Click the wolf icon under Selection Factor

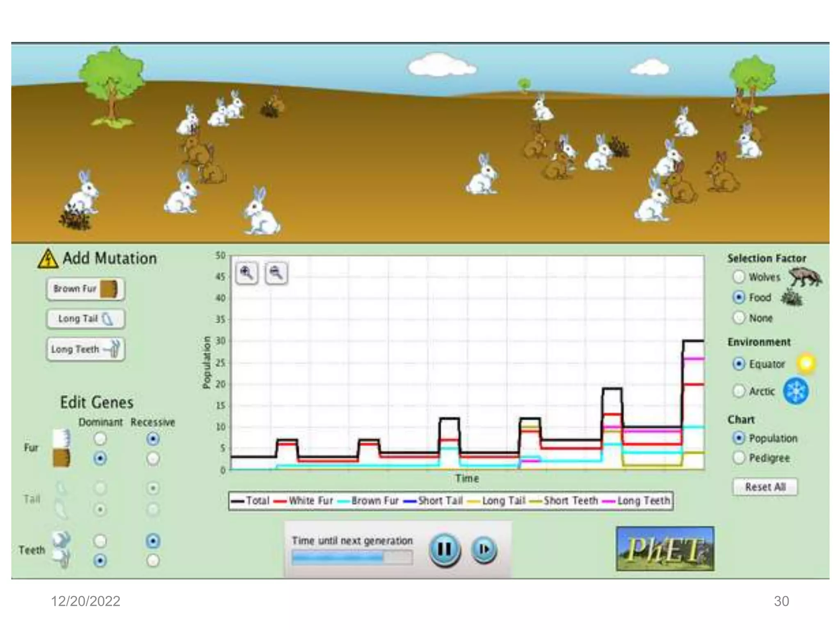pyautogui.click(x=805, y=278)
